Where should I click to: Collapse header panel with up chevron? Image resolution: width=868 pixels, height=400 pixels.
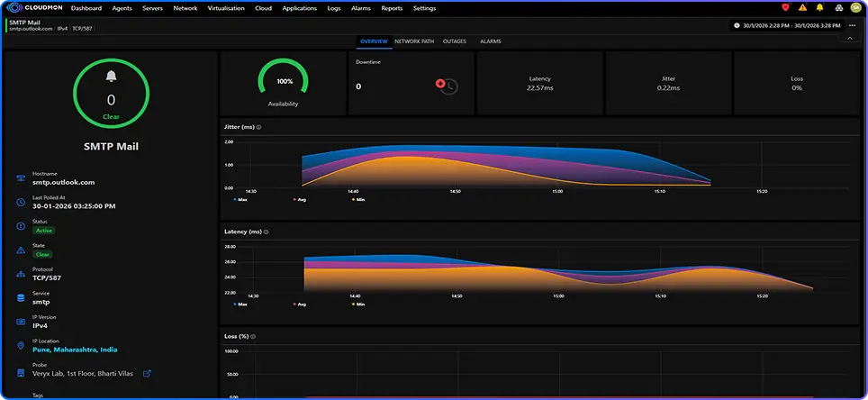[x=850, y=38]
